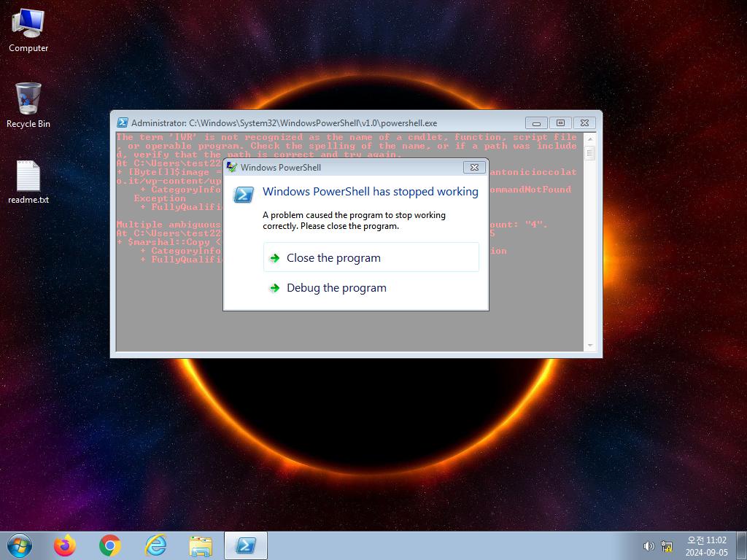
Task: Click the dialog title bar icon
Action: click(x=231, y=167)
